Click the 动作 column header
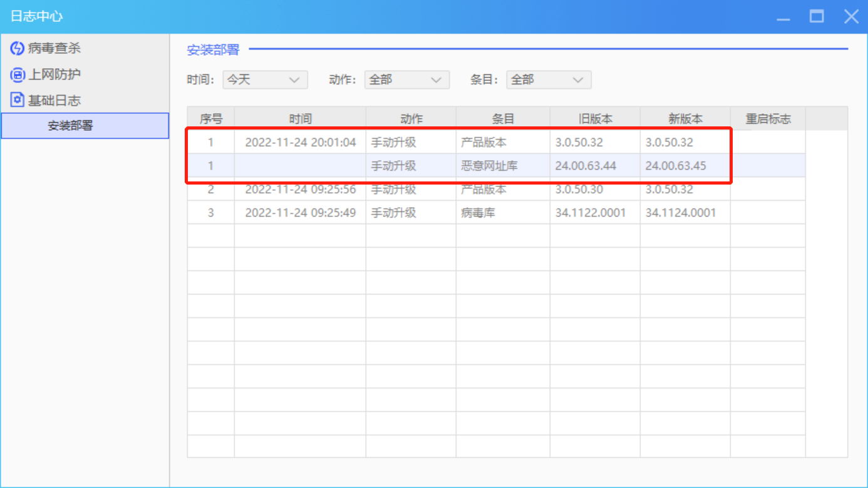 tap(411, 119)
